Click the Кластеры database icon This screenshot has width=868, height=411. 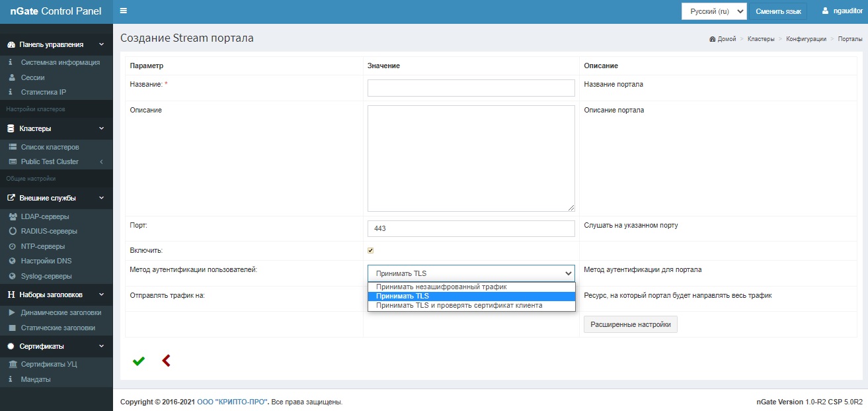point(11,128)
